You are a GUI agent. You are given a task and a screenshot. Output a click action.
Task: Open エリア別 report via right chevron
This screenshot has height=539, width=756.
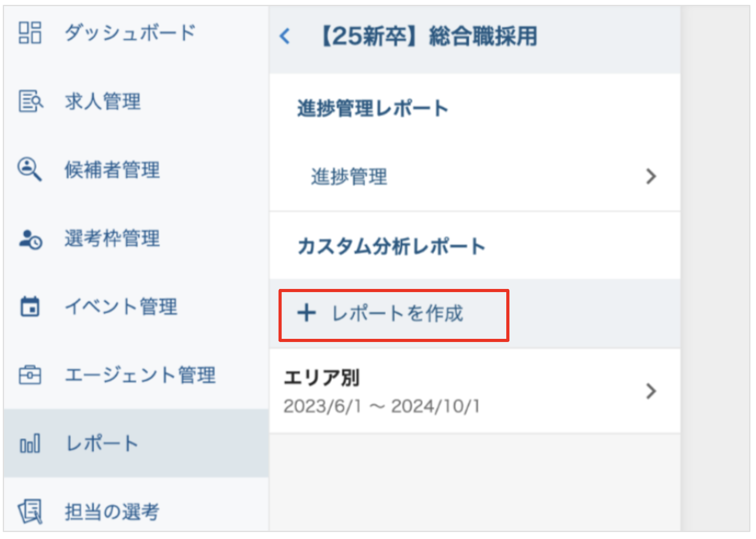click(x=651, y=391)
